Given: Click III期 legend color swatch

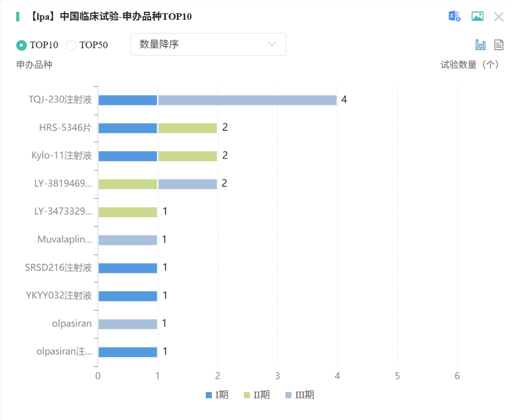Looking at the screenshot, I should [288, 395].
